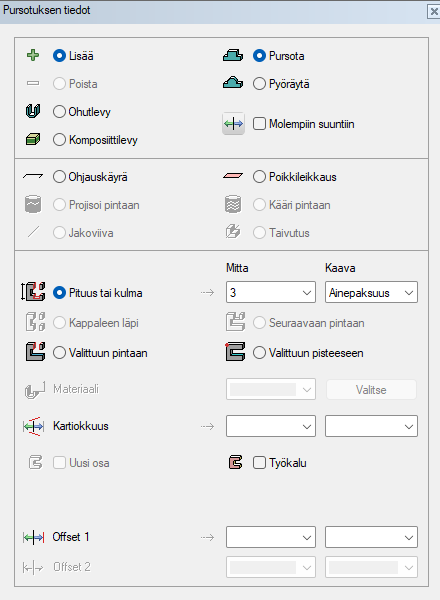
Task: Click the green Komposiittilevy block icon
Action: pos(33,139)
